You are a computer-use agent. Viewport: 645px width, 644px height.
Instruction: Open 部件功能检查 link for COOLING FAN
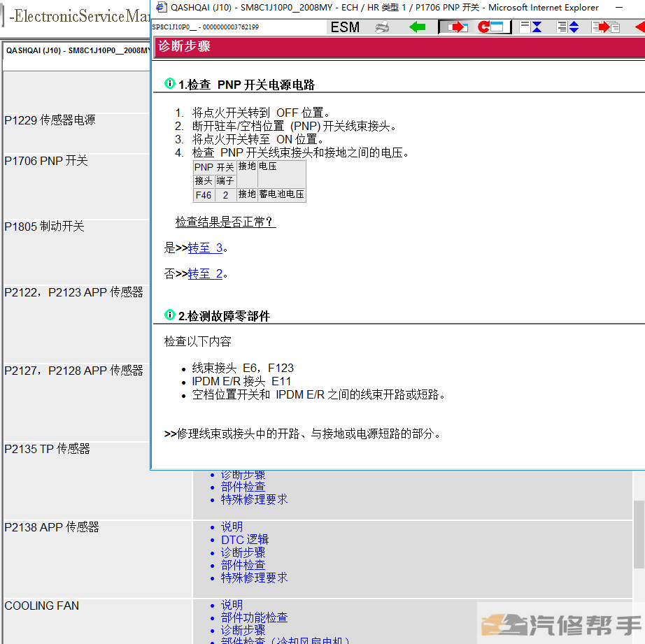coord(254,617)
